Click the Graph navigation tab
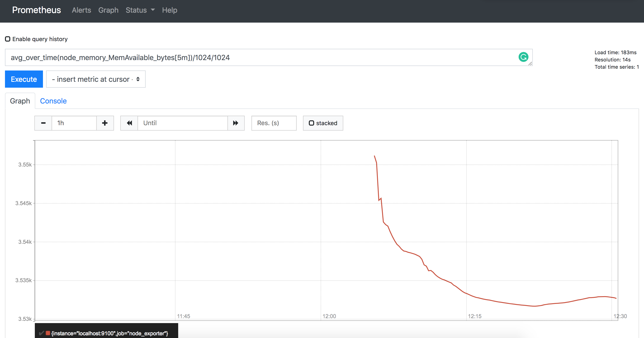The height and width of the screenshot is (338, 644). [x=20, y=101]
